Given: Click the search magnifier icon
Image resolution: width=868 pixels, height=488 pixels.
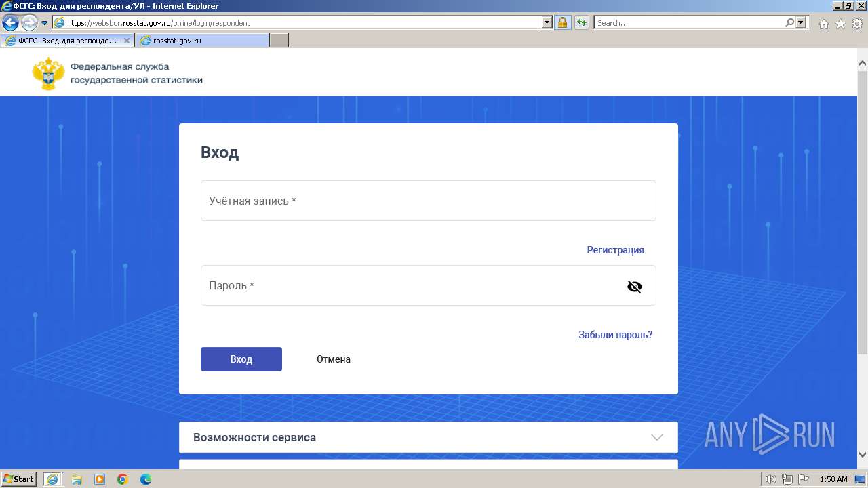Looking at the screenshot, I should 789,22.
